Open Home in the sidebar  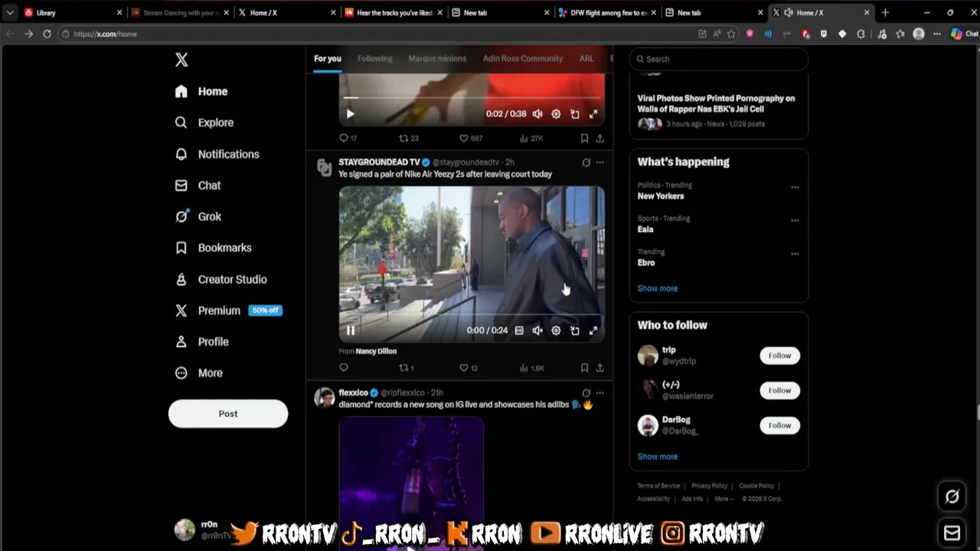pyautogui.click(x=201, y=91)
